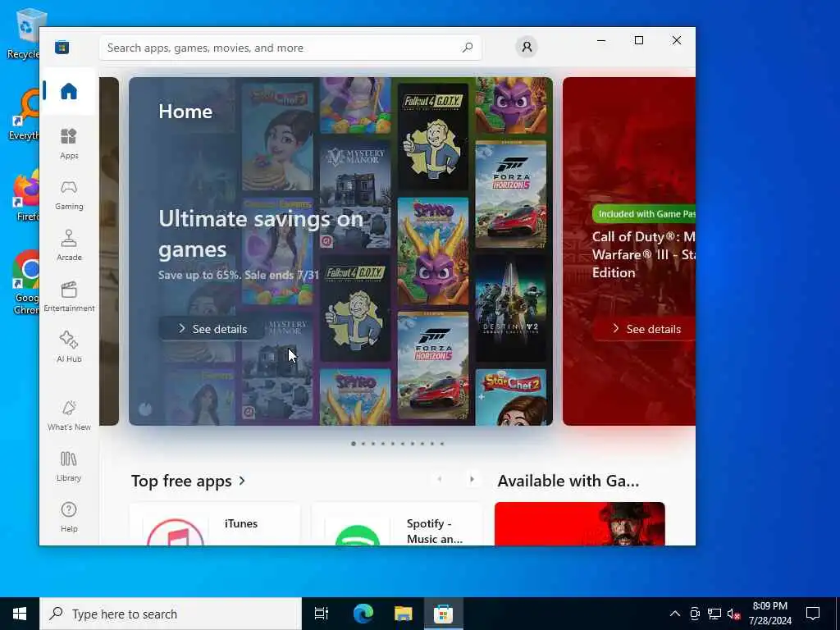Open the Home section in sidebar
Image resolution: width=840 pixels, height=630 pixels.
tap(69, 91)
